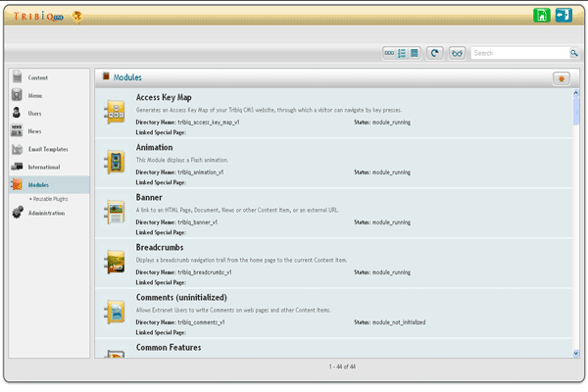This screenshot has width=588, height=392.
Task: Open the Users section icon
Action: pos(17,112)
